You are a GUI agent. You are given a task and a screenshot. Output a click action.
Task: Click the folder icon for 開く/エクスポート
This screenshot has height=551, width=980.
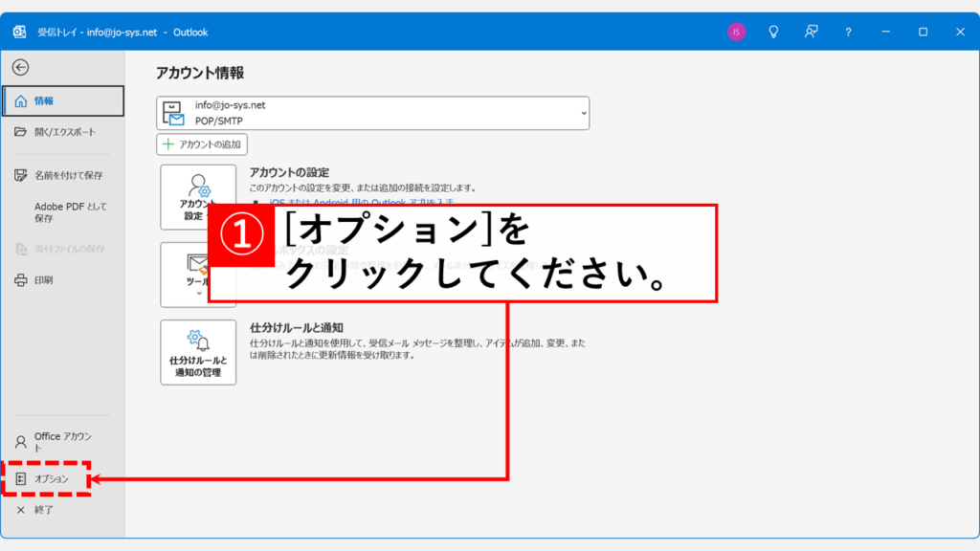pos(21,132)
